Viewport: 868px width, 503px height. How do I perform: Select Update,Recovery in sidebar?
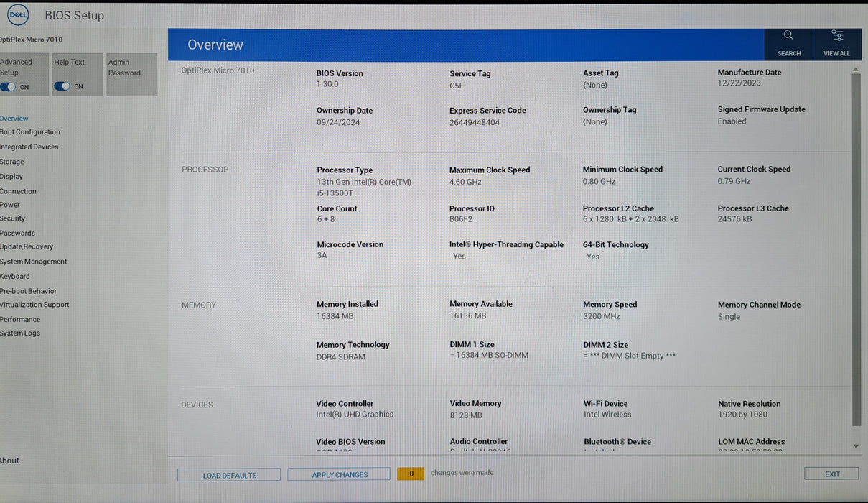pos(27,247)
